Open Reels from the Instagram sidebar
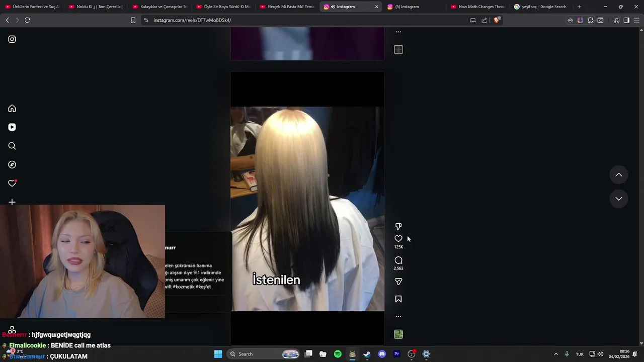644x362 pixels. 12,127
